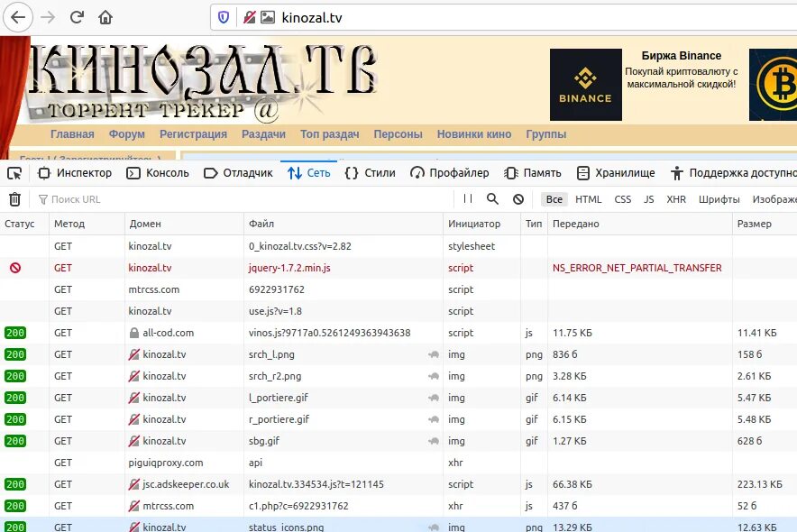Image resolution: width=797 pixels, height=532 pixels.
Task: Select the piguiqproxy.com api request
Action: (x=398, y=463)
